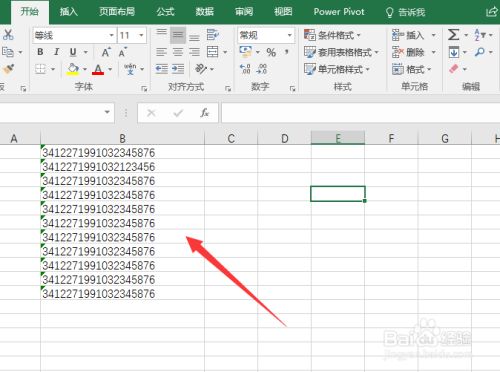This screenshot has height=372, width=500.
Task: Click Sort and Filter icon
Action: 479,35
